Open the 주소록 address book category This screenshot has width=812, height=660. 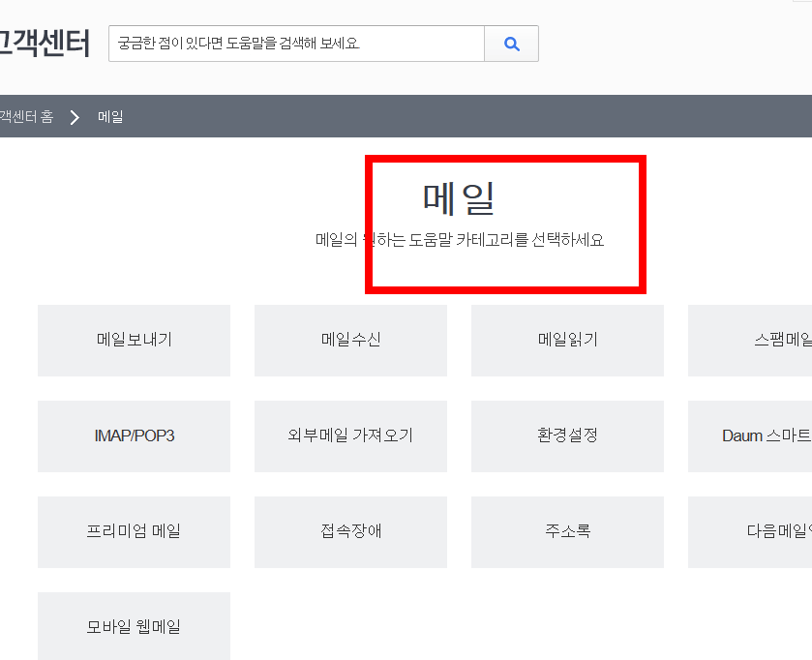coord(567,531)
